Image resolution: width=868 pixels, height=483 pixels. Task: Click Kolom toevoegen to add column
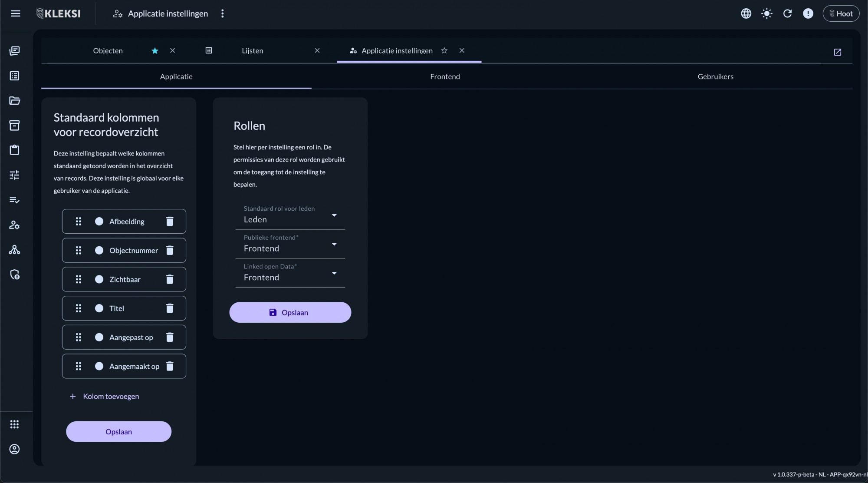[104, 397]
